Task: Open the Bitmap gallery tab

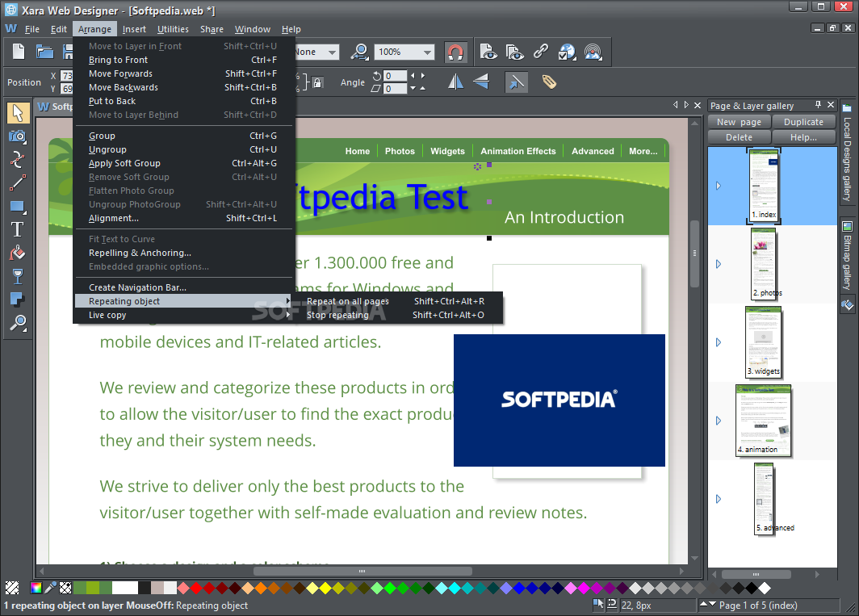Action: (x=847, y=256)
